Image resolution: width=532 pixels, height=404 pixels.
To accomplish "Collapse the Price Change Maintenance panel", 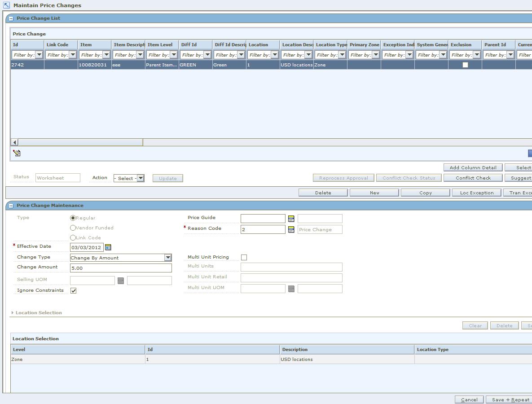I will tap(11, 206).
